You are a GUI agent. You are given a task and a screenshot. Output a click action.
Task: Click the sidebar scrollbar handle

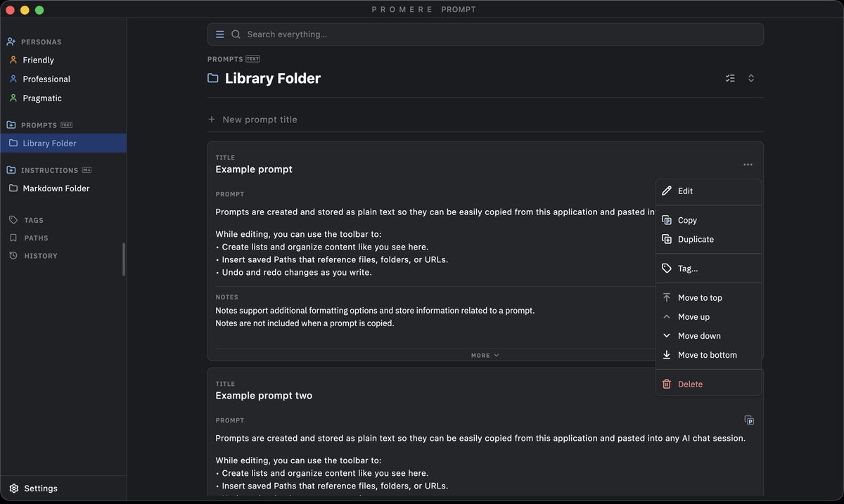[124, 259]
